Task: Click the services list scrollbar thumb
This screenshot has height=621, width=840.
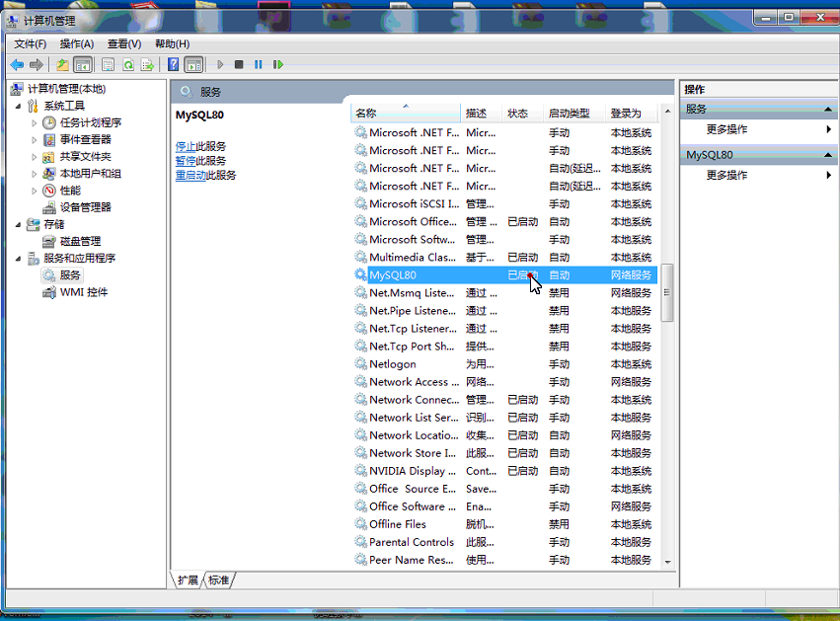Action: coord(667,292)
